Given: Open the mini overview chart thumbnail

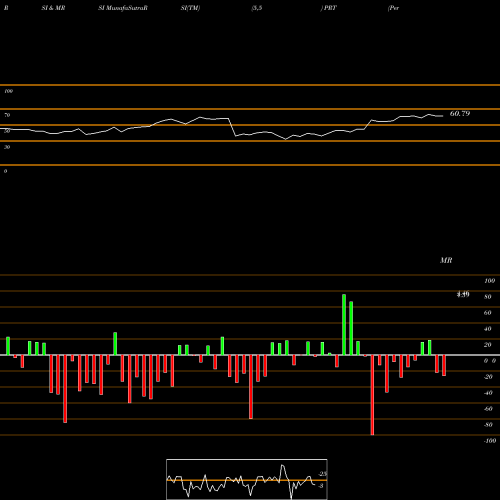Looking at the screenshot, I should coord(247,479).
